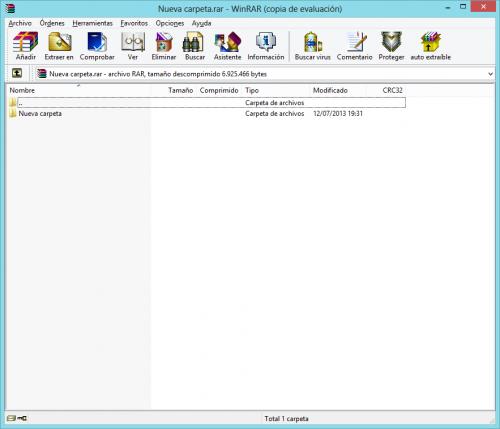This screenshot has height=429, width=500.
Task: Click the Extraer en toolbar icon
Action: 59,46
